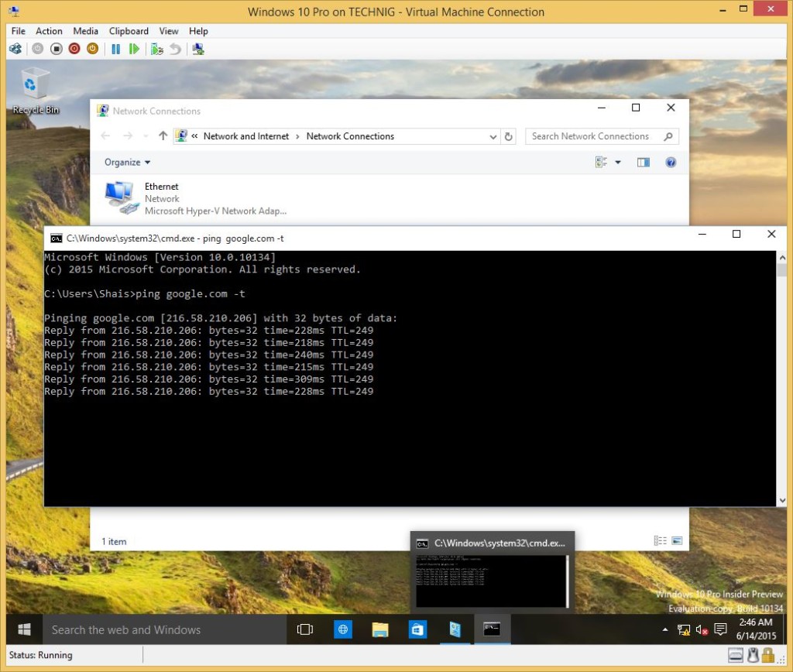Save the virtual machine state

(x=91, y=48)
